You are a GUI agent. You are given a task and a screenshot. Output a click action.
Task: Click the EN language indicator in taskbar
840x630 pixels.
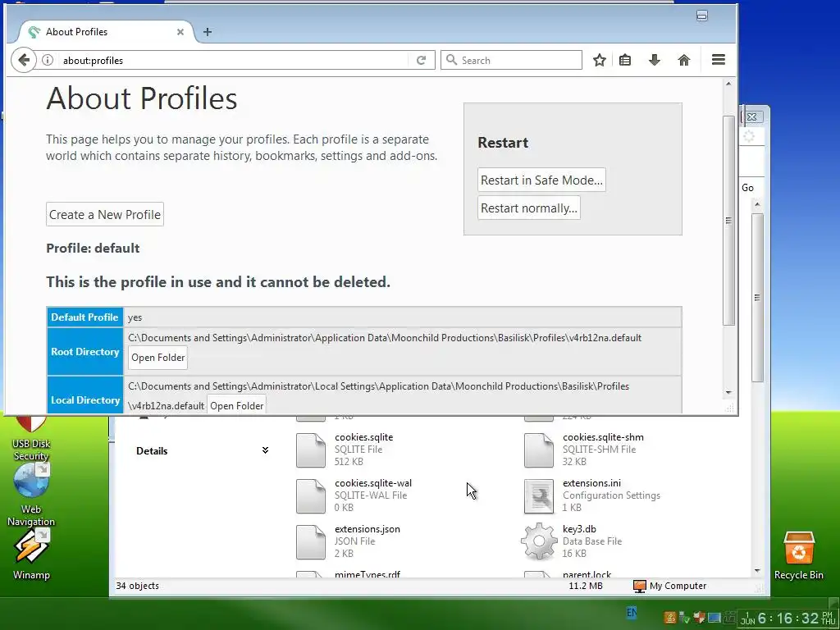[632, 612]
